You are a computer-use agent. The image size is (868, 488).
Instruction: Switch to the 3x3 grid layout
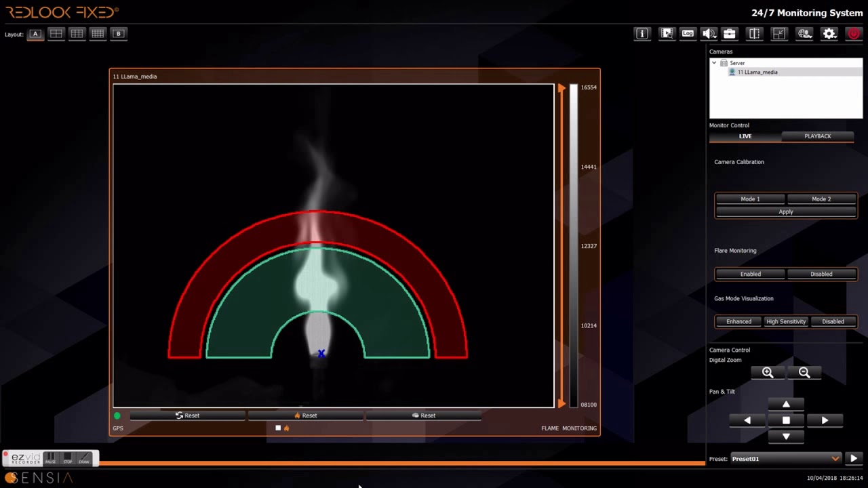(77, 34)
